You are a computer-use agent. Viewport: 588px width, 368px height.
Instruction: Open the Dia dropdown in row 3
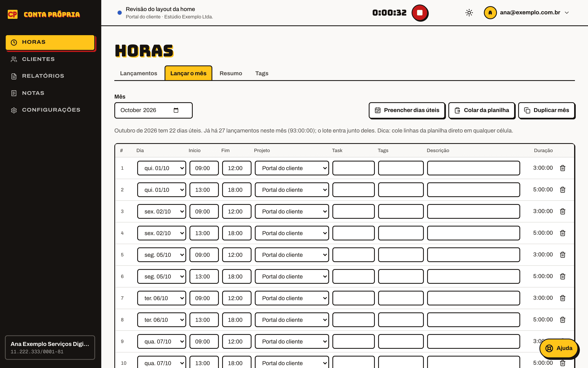(161, 211)
